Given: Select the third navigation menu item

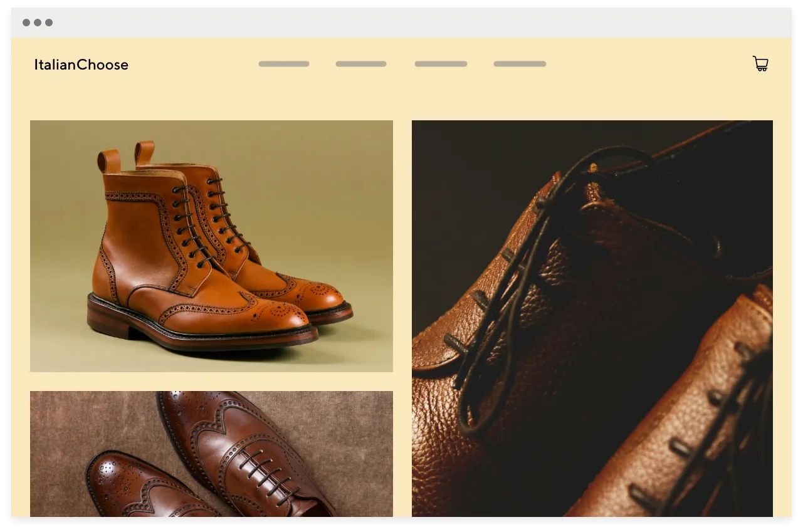Looking at the screenshot, I should click(441, 63).
